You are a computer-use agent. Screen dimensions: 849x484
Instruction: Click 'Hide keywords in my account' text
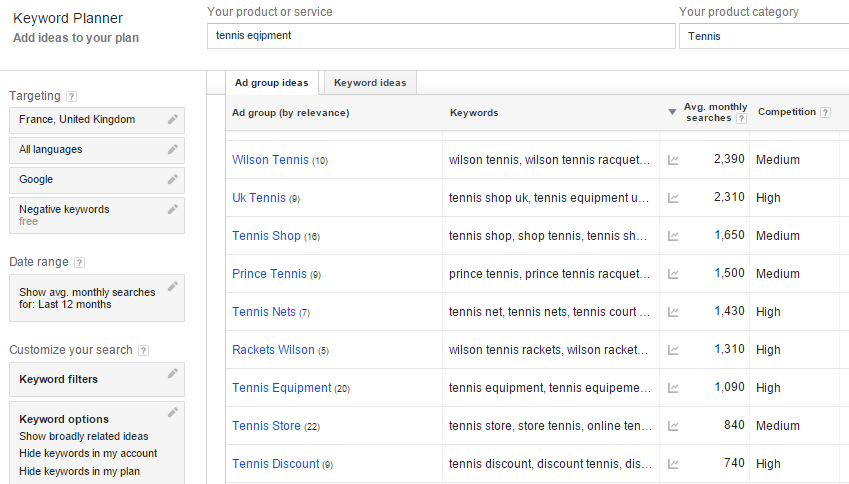[88, 454]
